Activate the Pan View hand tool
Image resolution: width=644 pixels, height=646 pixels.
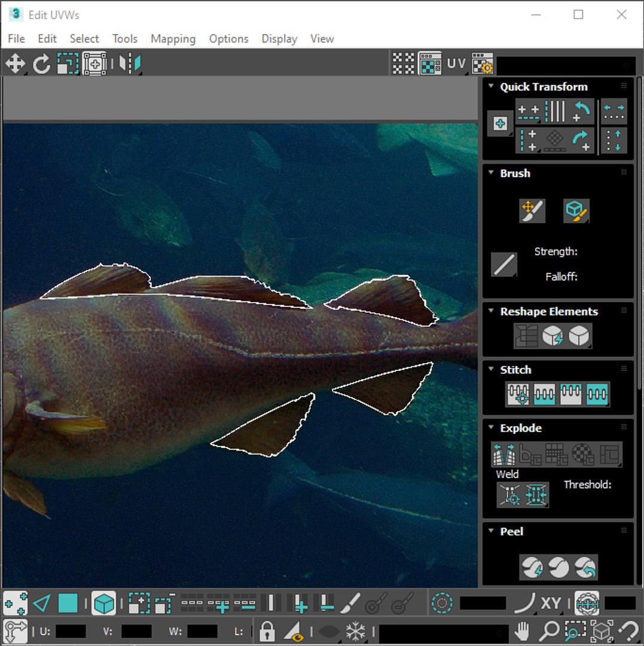[523, 631]
